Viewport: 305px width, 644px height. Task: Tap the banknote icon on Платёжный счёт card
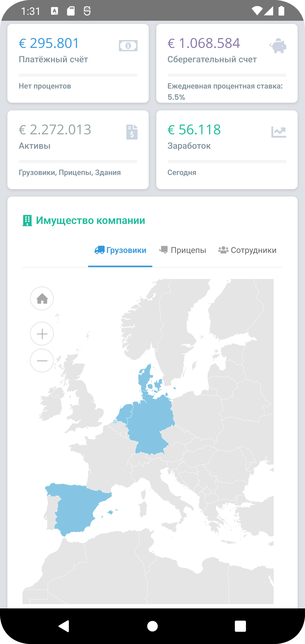click(128, 46)
